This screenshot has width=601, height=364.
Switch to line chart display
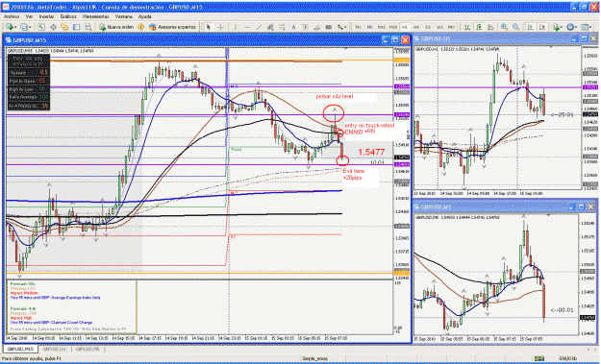point(490,27)
